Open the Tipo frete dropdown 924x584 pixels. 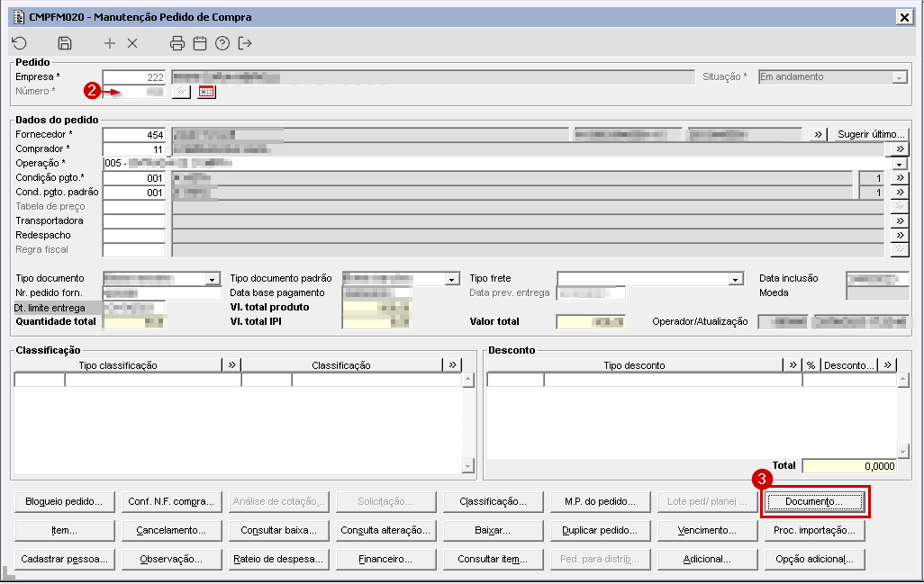[x=735, y=279]
